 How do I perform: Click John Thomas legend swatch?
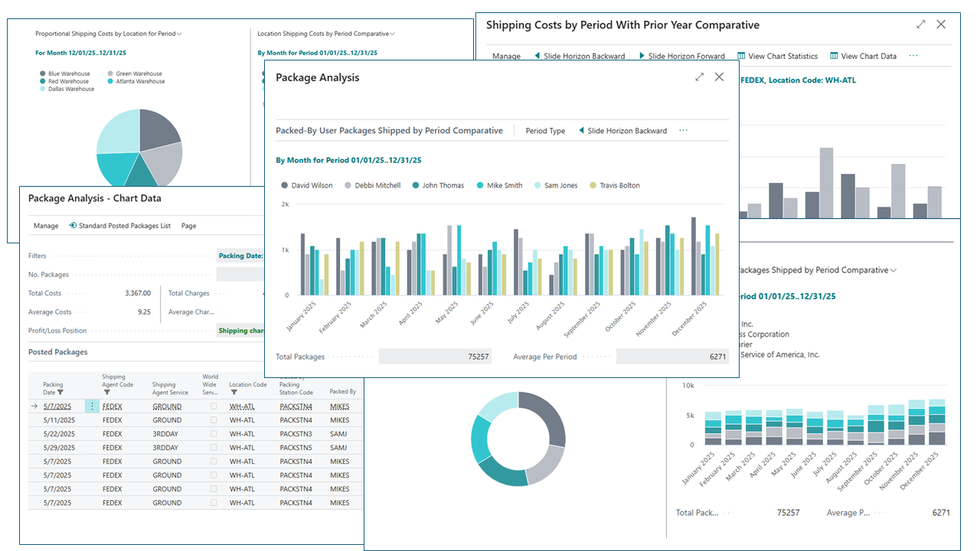[x=415, y=185]
